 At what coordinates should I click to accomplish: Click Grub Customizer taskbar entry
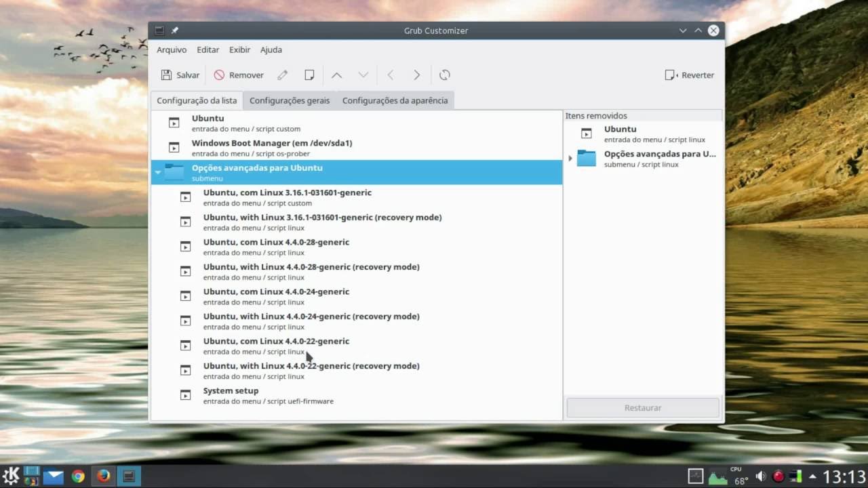[x=128, y=476]
